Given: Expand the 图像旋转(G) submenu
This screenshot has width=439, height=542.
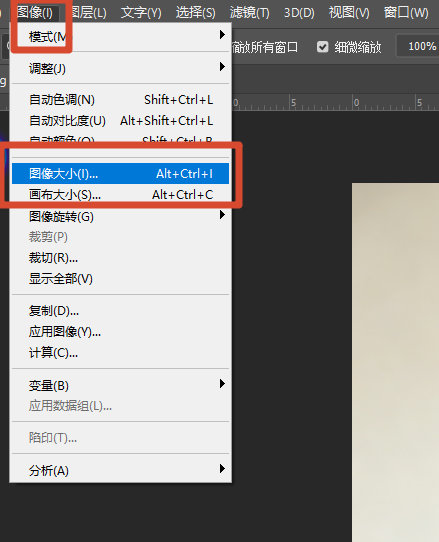Looking at the screenshot, I should coord(120,216).
